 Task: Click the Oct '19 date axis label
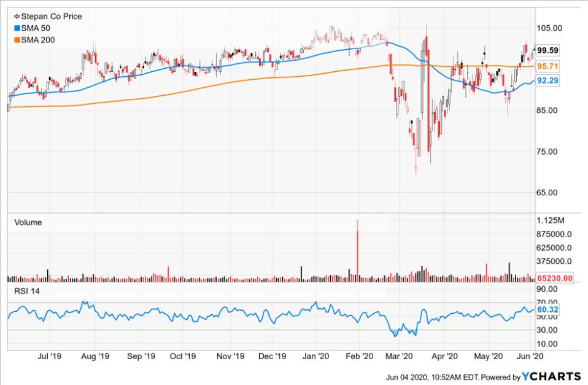click(x=183, y=357)
